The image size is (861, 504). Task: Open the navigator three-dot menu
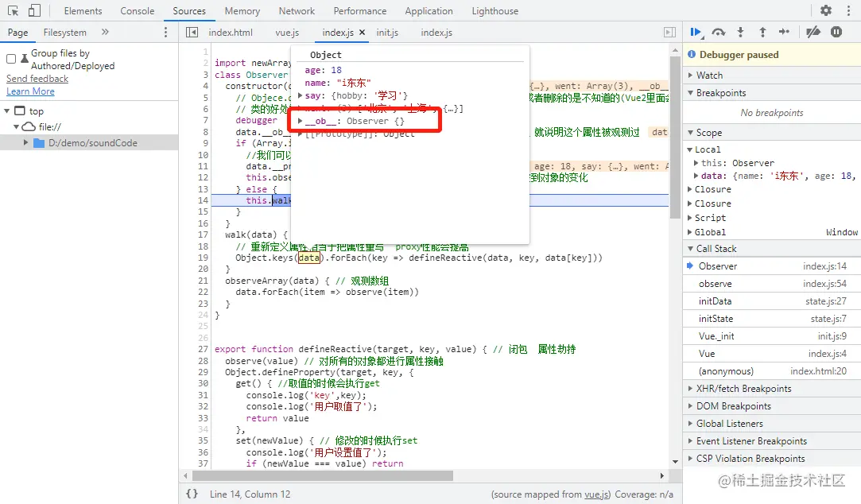pyautogui.click(x=165, y=33)
